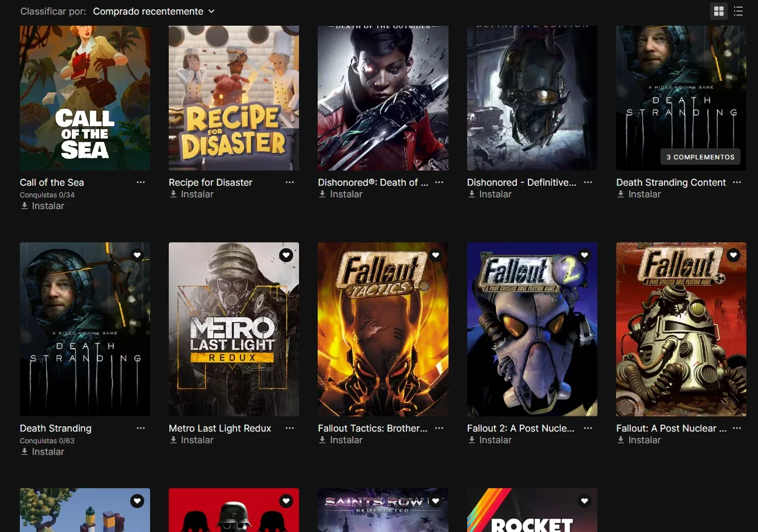Open options menu for Call of the Sea
The width and height of the screenshot is (758, 532).
point(141,182)
